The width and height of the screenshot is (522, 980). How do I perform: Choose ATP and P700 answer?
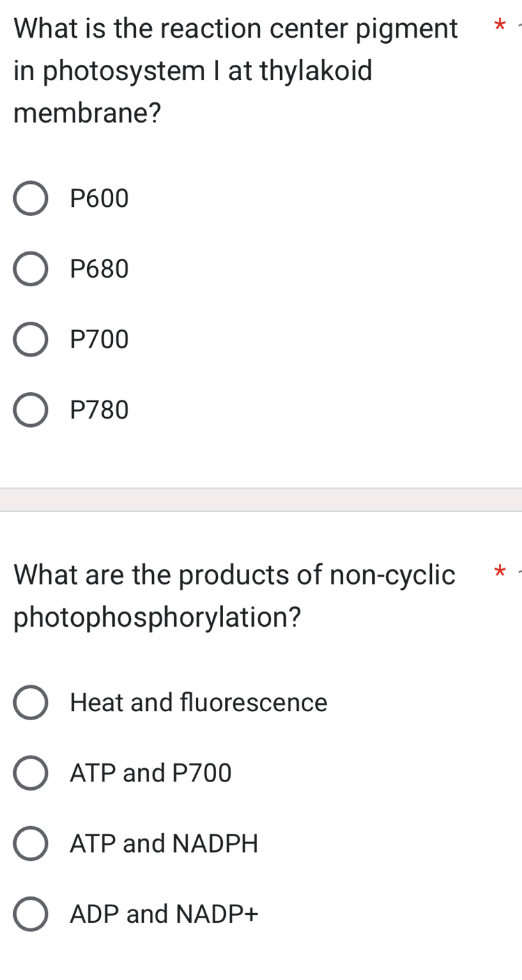(30, 773)
